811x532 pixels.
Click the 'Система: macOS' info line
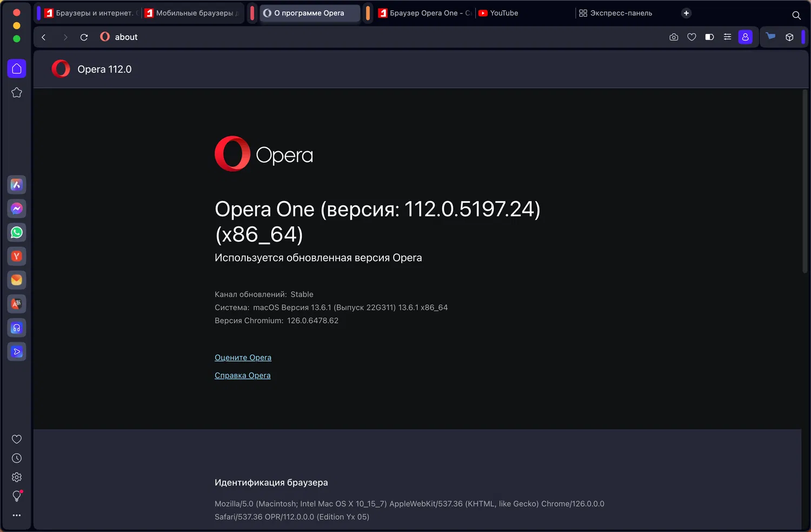pos(331,308)
